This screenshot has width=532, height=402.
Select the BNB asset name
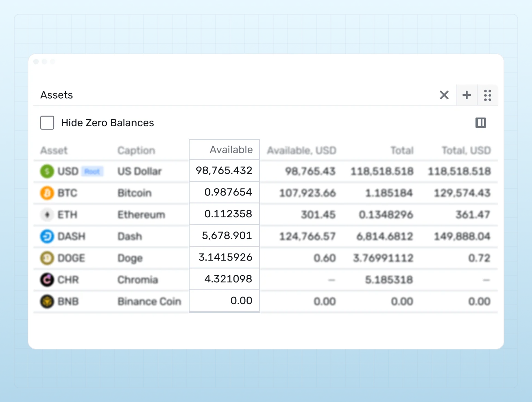pos(68,302)
